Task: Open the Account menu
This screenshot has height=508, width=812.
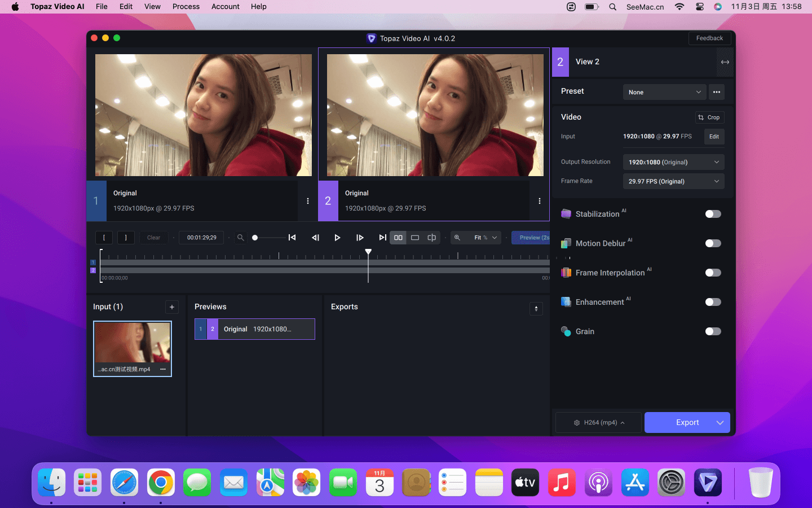Action: pyautogui.click(x=226, y=7)
